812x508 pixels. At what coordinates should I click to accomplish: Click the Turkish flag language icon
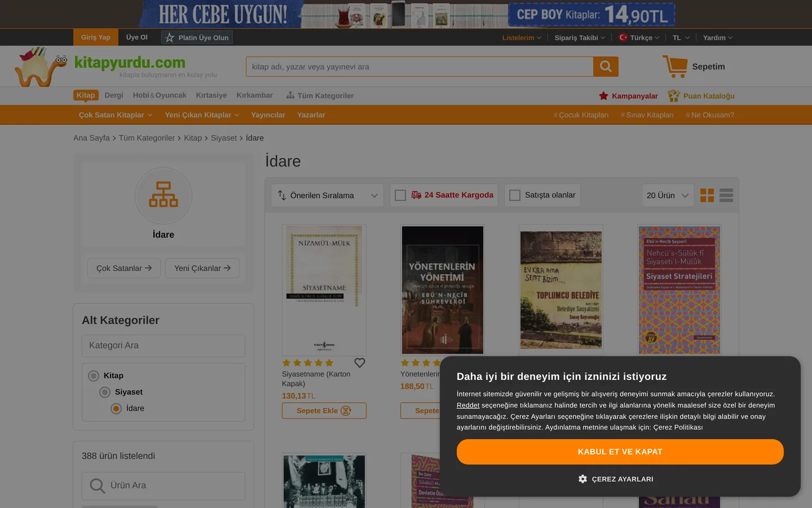click(x=623, y=38)
